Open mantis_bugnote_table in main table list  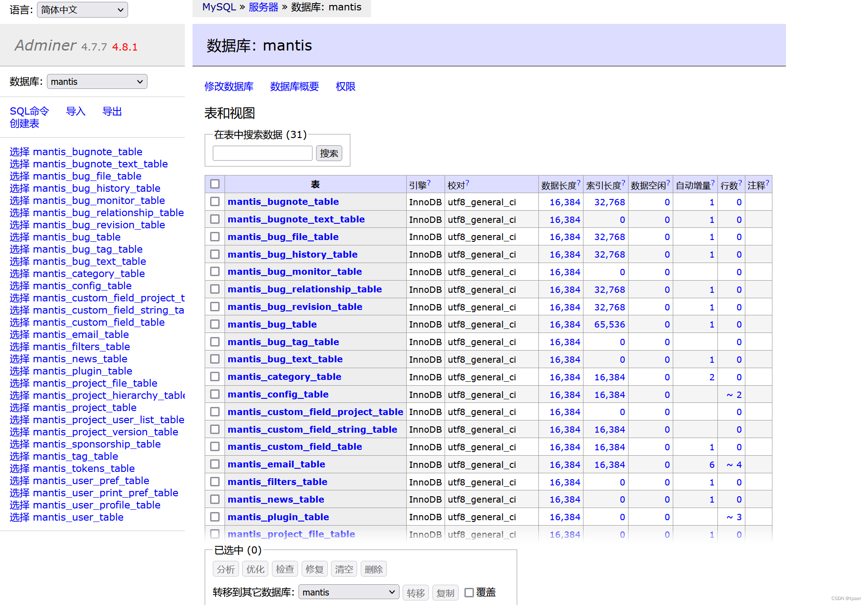point(283,202)
